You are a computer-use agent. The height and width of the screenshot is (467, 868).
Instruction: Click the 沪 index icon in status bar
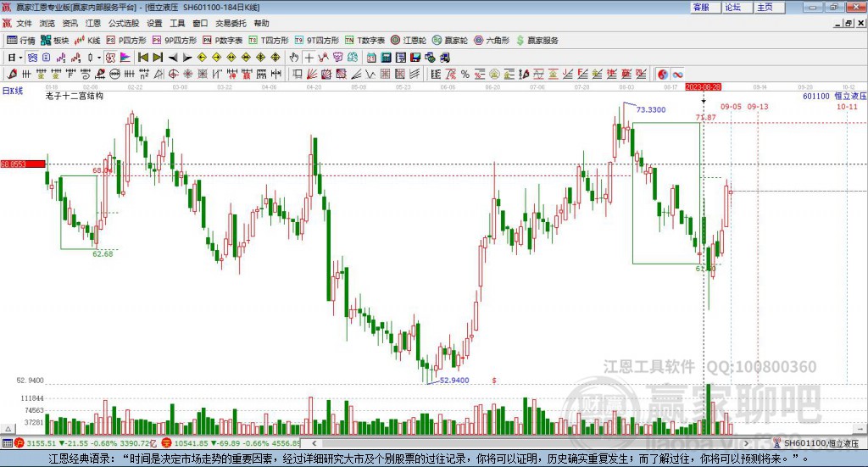pyautogui.click(x=19, y=443)
